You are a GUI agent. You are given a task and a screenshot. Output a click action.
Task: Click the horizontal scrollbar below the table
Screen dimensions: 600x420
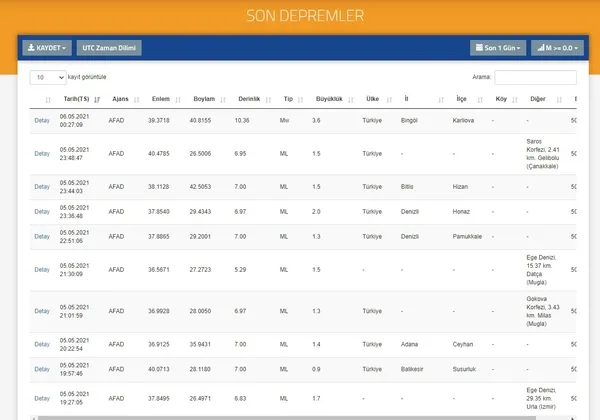[300, 416]
